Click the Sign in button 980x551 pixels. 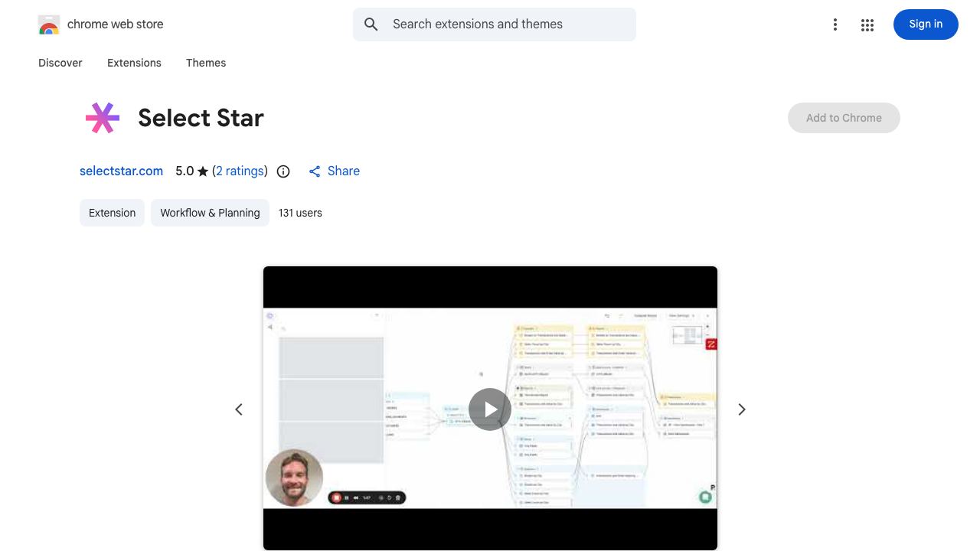pos(926,24)
